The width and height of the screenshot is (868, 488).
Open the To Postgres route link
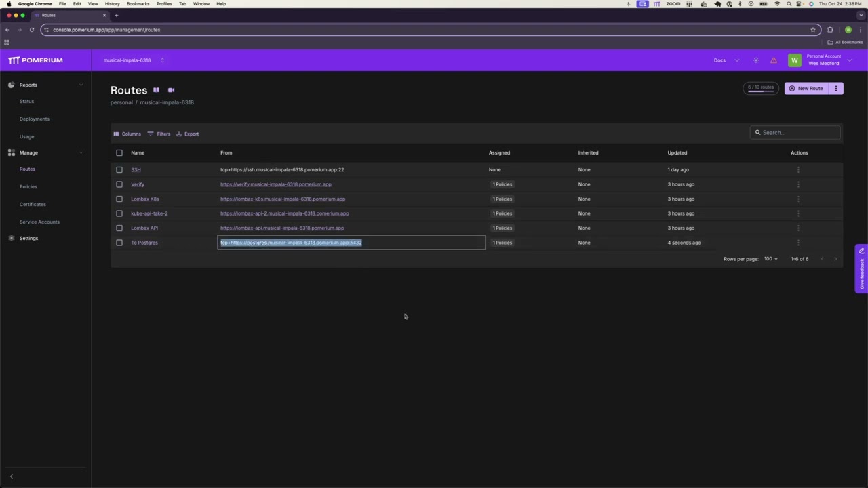(x=144, y=243)
